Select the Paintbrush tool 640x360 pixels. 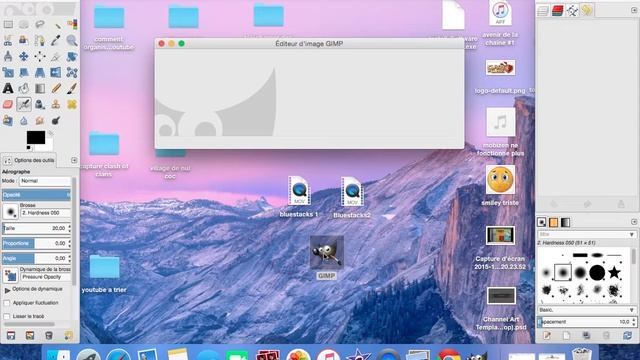72,88
